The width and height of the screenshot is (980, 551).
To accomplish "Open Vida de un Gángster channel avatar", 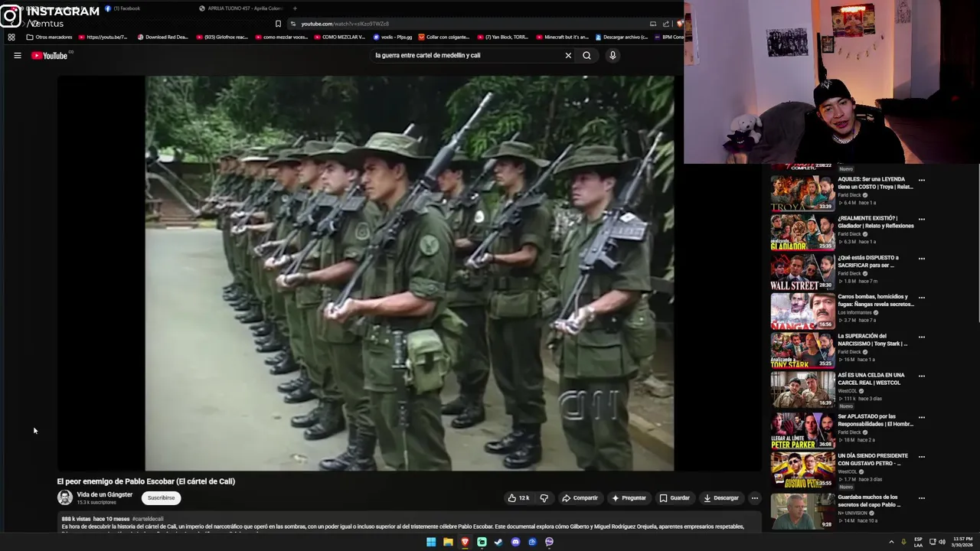I will tap(65, 497).
